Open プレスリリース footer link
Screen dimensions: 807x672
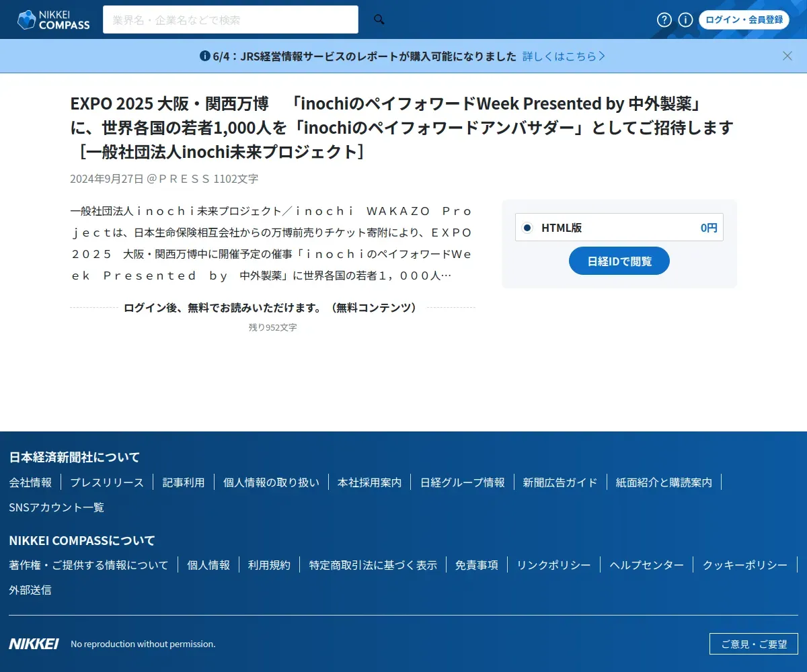(107, 482)
